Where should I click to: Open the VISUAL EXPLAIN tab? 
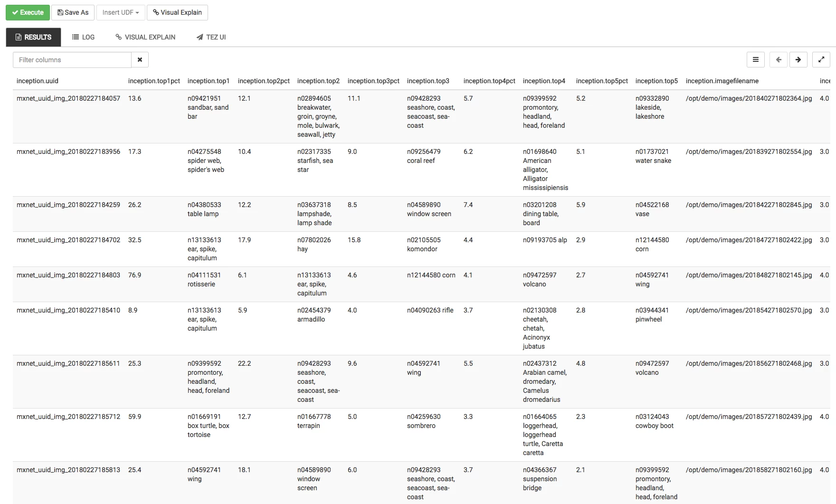point(145,37)
